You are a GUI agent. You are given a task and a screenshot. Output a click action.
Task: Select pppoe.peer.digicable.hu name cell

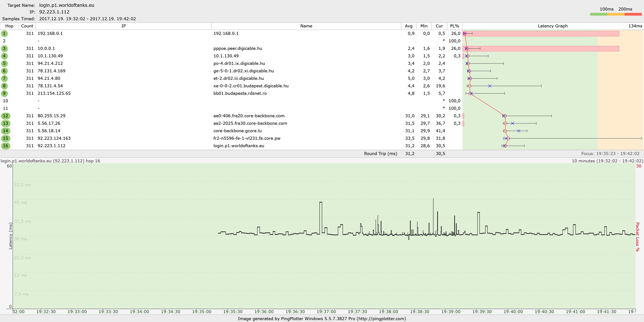[238, 48]
